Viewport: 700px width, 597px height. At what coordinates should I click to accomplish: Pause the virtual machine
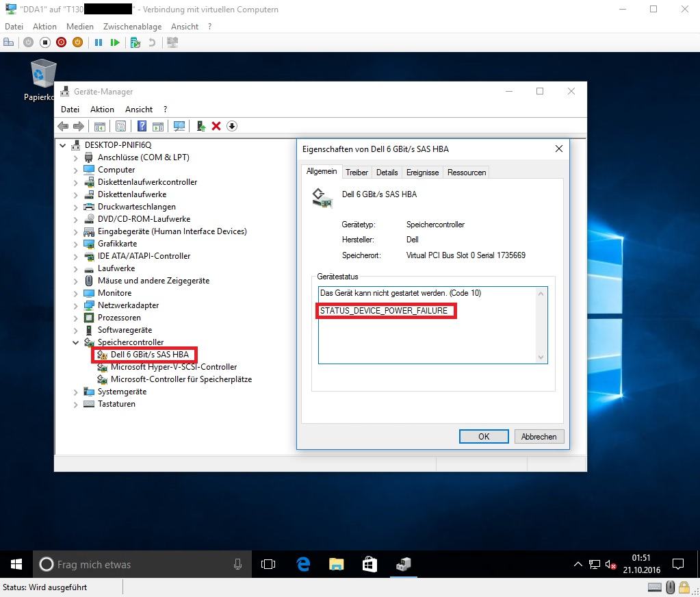tap(99, 42)
